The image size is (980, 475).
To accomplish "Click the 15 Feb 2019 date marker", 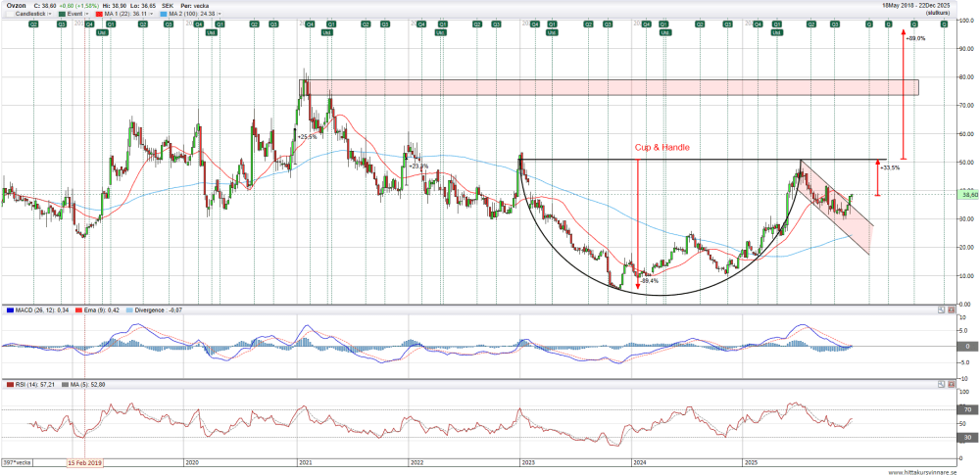I will tap(84, 462).
